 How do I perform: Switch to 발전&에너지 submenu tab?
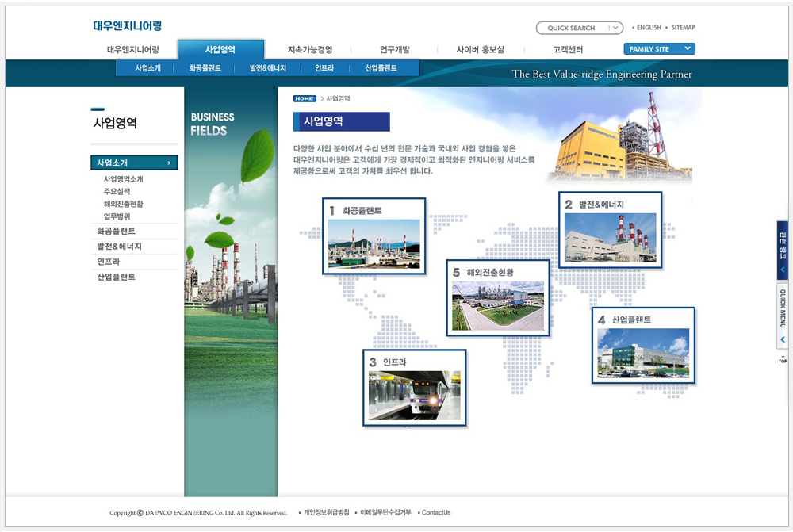pyautogui.click(x=268, y=68)
